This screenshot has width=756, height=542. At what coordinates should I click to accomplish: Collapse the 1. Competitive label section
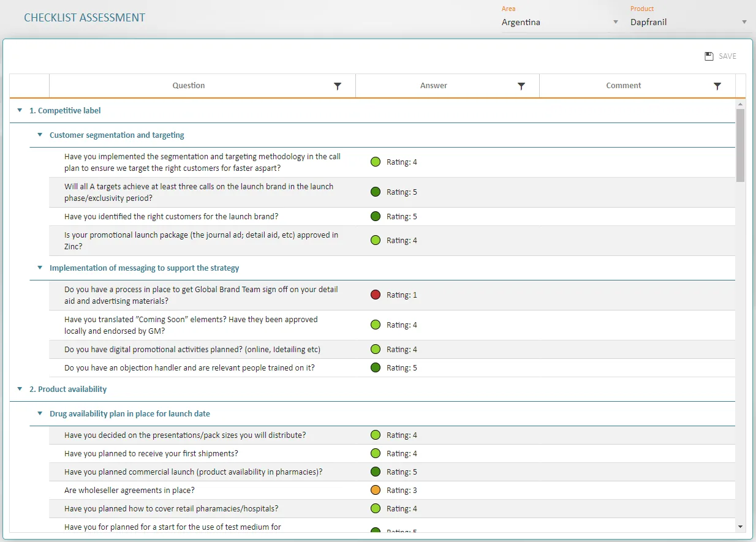click(x=20, y=111)
